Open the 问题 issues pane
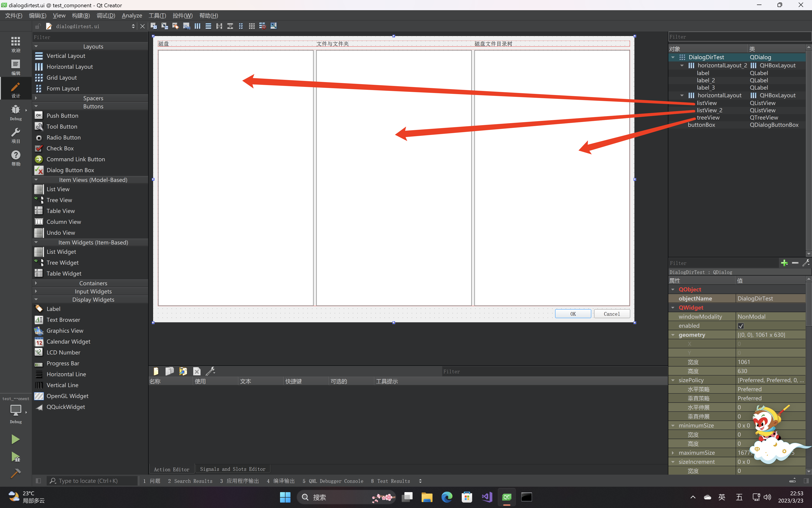The height and width of the screenshot is (508, 812). (152, 481)
